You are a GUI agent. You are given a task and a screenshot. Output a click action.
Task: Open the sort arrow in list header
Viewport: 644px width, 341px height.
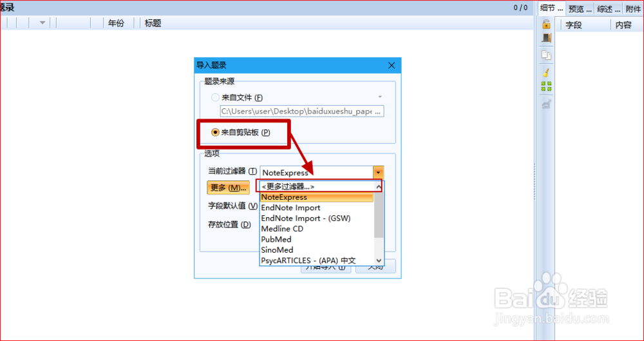43,23
